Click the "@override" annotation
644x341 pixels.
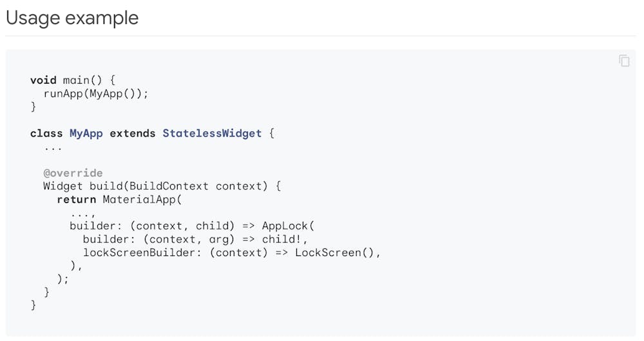[73, 173]
